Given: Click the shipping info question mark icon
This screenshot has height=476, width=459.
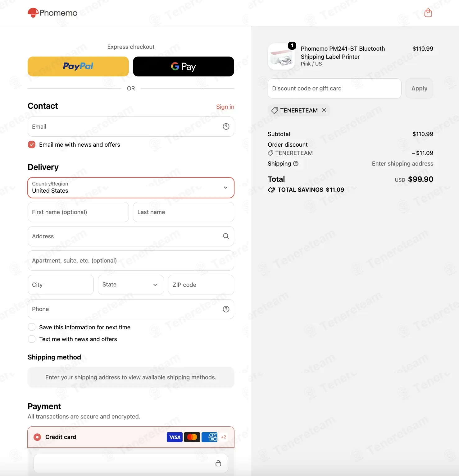Looking at the screenshot, I should click(x=296, y=163).
